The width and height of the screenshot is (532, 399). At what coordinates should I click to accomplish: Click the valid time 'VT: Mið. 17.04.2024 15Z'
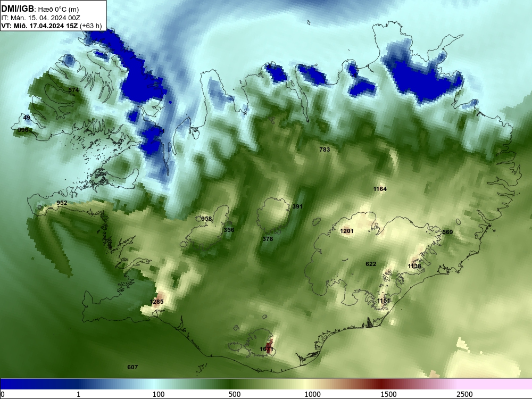coord(39,26)
